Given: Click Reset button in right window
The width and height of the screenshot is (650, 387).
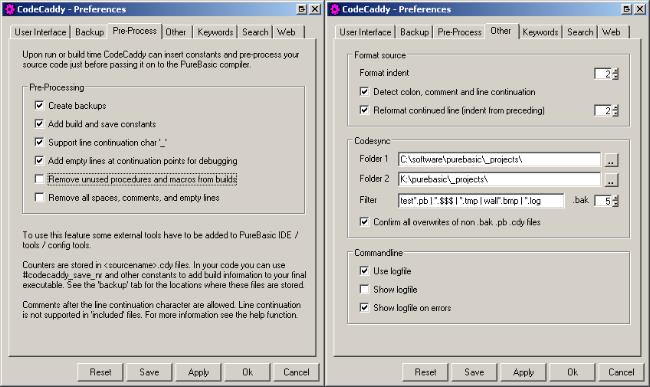Looking at the screenshot, I should click(425, 372).
